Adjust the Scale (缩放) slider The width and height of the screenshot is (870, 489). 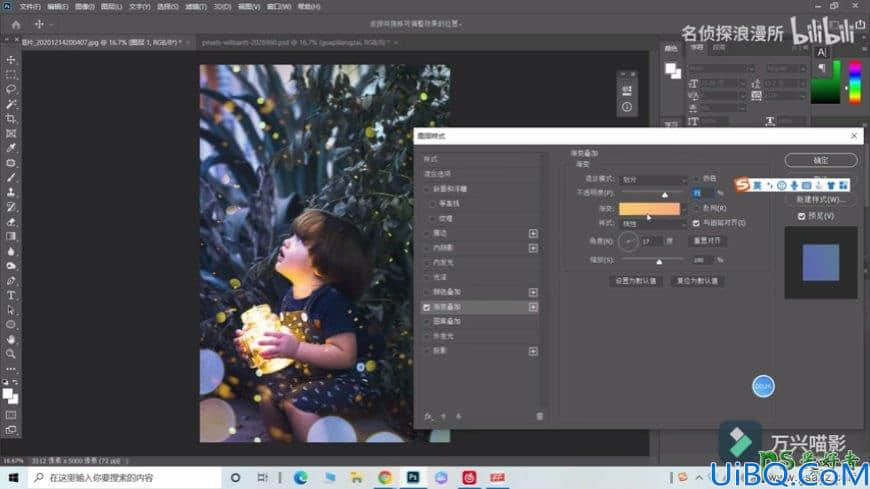click(659, 261)
